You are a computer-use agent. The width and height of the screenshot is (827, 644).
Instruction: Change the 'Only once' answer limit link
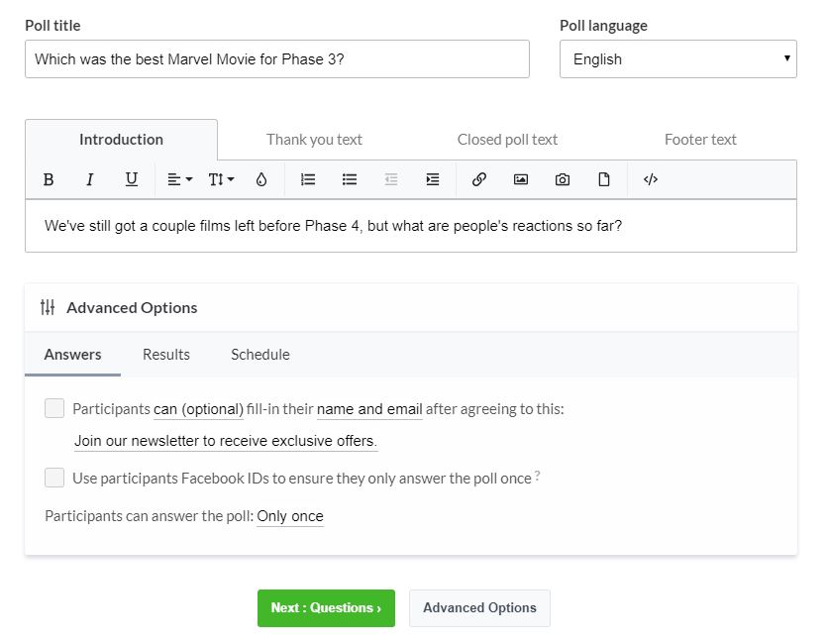pyautogui.click(x=290, y=516)
